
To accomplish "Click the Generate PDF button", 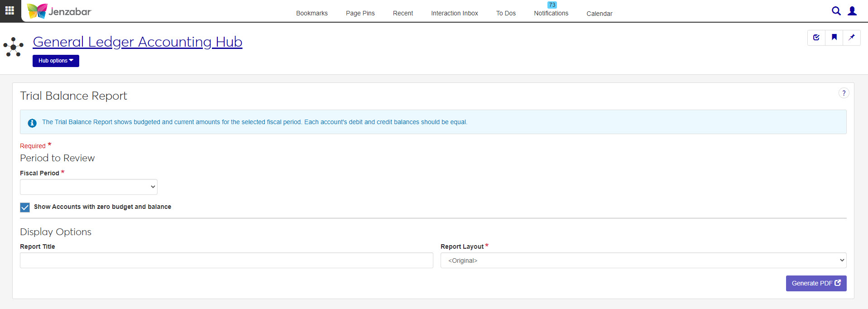I will pyautogui.click(x=815, y=283).
